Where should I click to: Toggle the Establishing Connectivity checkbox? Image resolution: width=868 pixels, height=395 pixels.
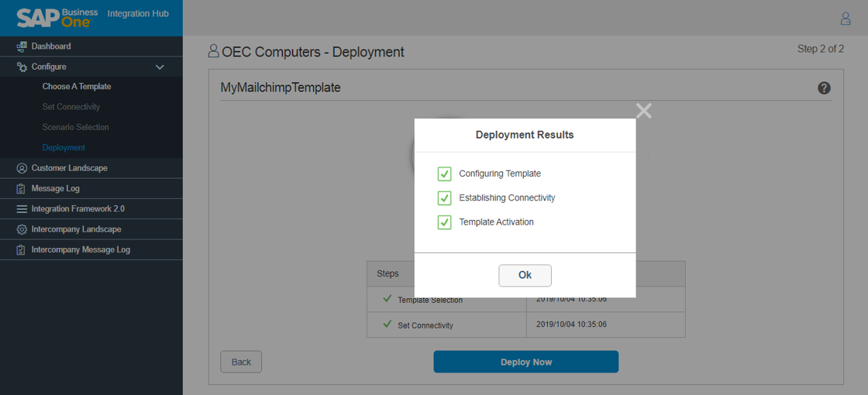pyautogui.click(x=444, y=198)
